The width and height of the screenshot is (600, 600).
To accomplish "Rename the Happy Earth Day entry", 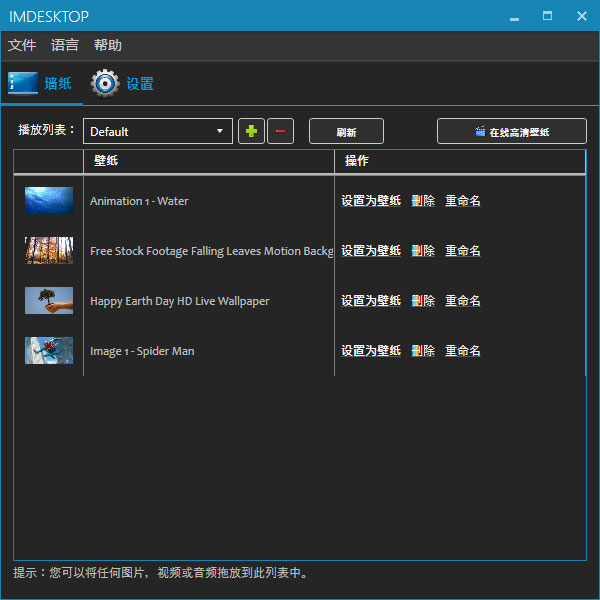I will tap(463, 301).
